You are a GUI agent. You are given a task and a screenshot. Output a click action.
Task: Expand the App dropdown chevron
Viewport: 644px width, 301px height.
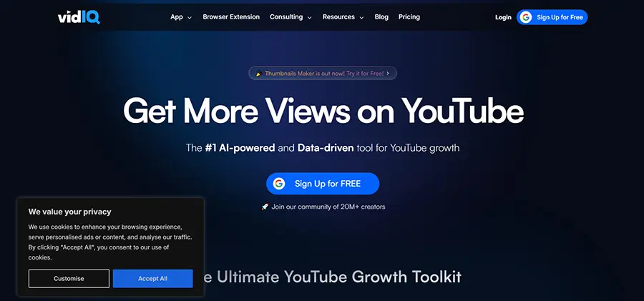pos(190,18)
